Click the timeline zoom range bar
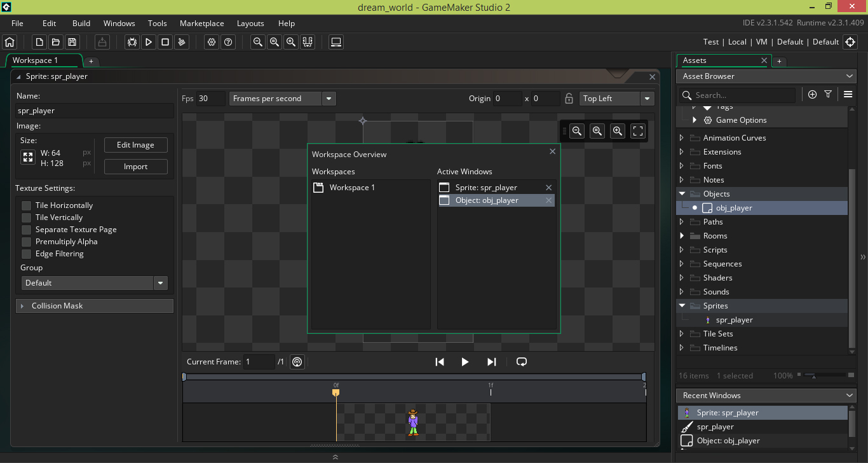The image size is (868, 463). 414,377
